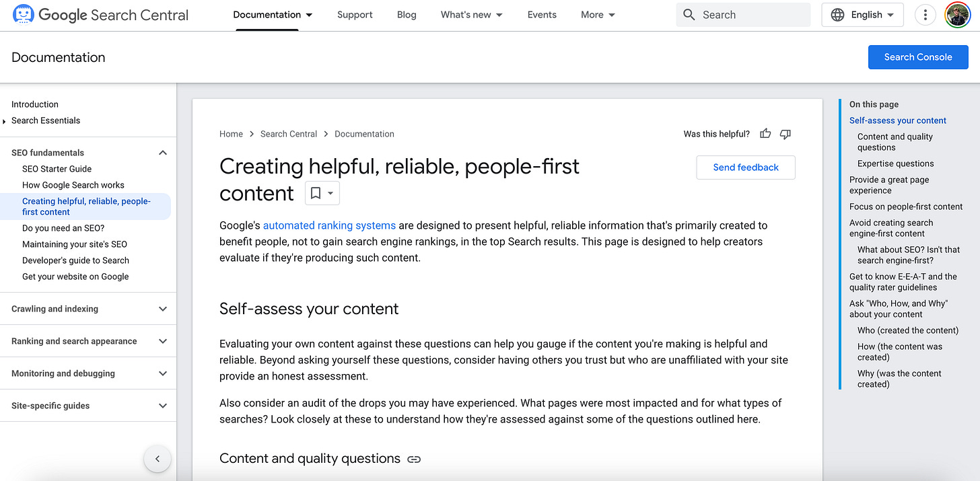Image resolution: width=980 pixels, height=481 pixels.
Task: Switch to the Blog section
Action: (x=407, y=14)
